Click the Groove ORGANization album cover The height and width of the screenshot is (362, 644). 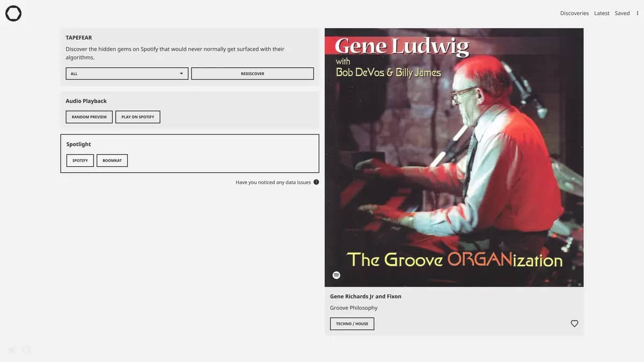pyautogui.click(x=454, y=157)
